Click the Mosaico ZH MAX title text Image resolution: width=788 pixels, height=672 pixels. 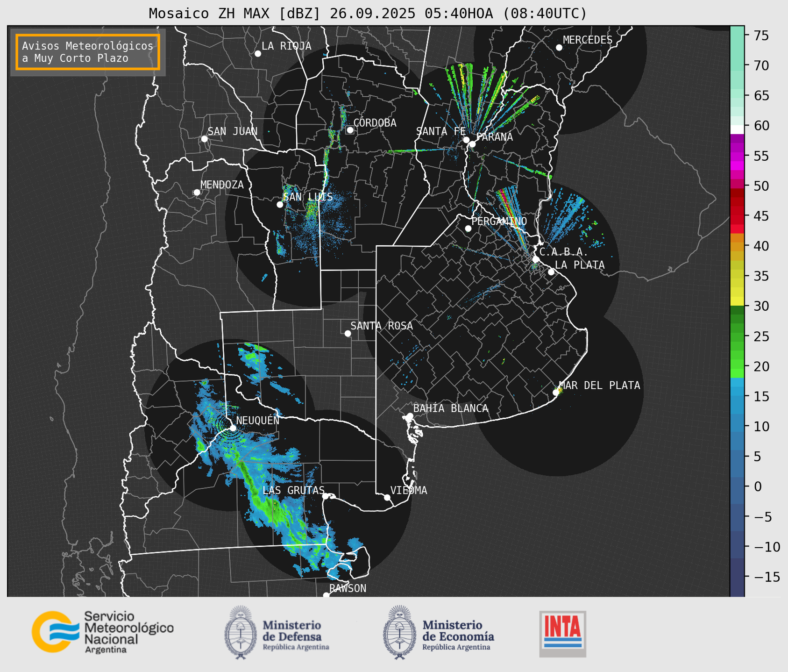coord(367,14)
